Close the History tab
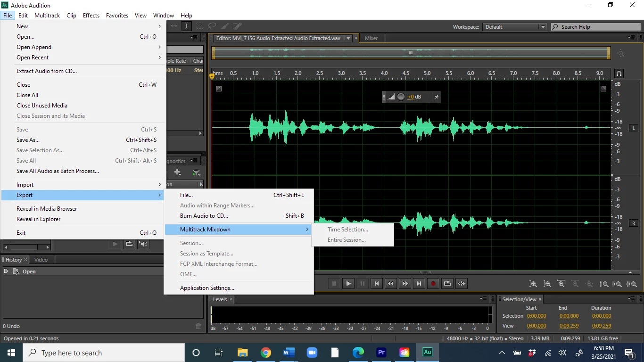 (25, 260)
